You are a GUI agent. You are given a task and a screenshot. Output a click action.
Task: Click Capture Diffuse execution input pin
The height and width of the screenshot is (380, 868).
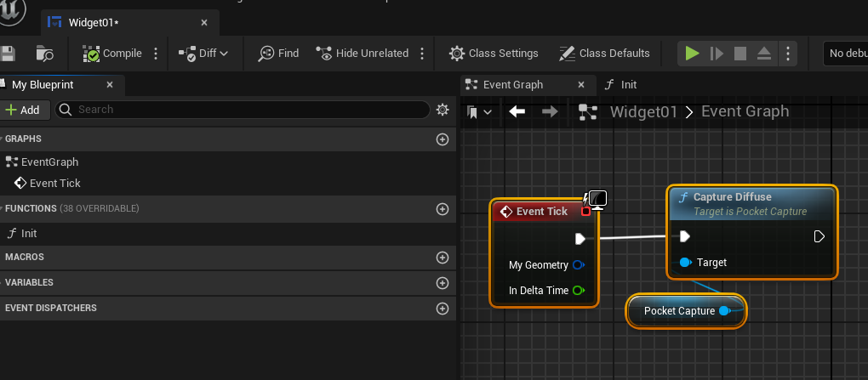(685, 236)
